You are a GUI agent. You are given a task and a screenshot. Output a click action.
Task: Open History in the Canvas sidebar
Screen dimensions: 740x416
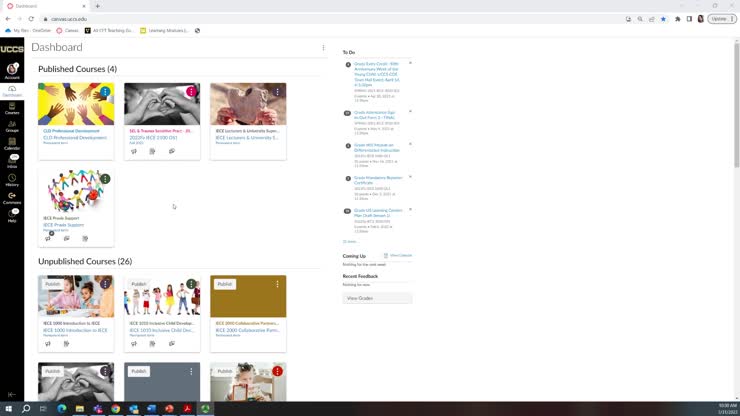(12, 180)
